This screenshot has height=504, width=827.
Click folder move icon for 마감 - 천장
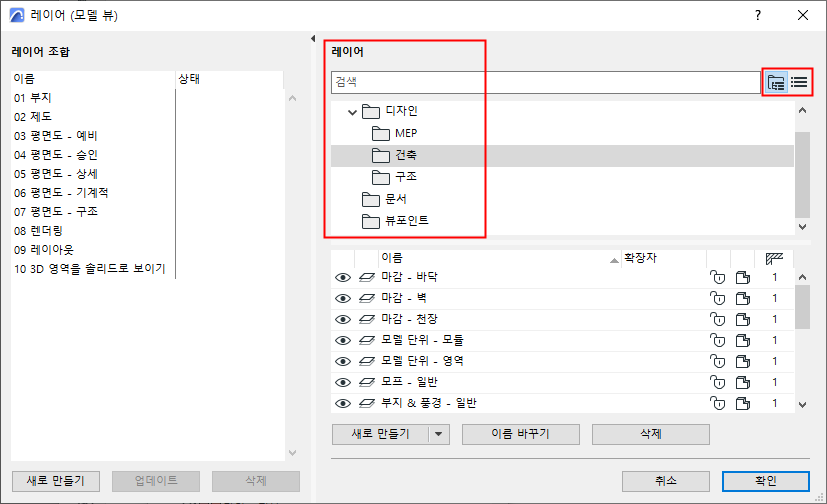coord(743,319)
